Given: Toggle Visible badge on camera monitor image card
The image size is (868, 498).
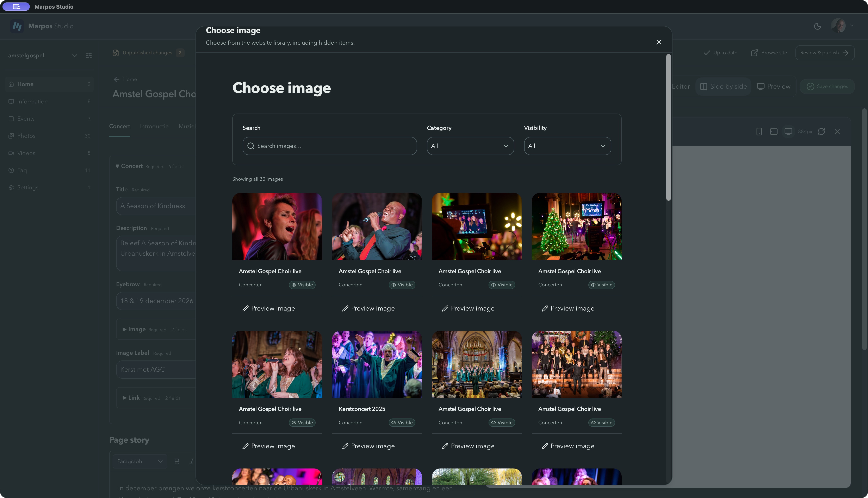Looking at the screenshot, I should [x=502, y=285].
